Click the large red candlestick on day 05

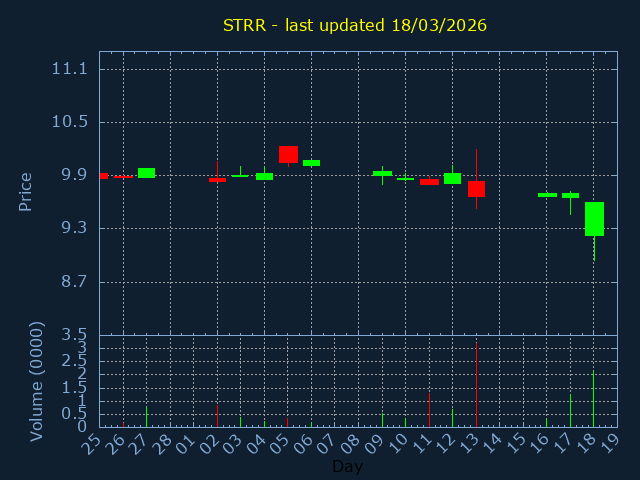[x=288, y=154]
